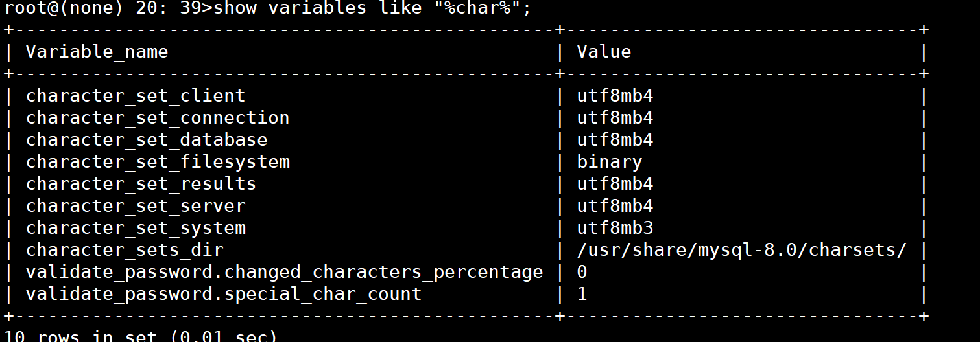The height and width of the screenshot is (342, 980).
Task: Click the character_set_filesystem variable name
Action: click(x=158, y=162)
